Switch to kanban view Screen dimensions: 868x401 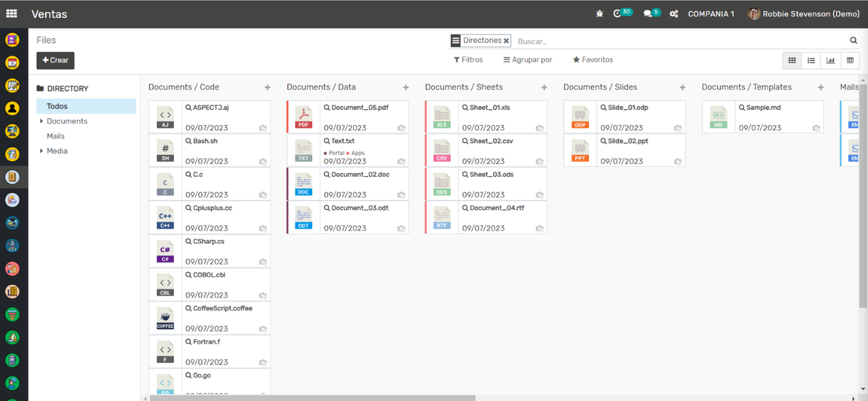(792, 61)
